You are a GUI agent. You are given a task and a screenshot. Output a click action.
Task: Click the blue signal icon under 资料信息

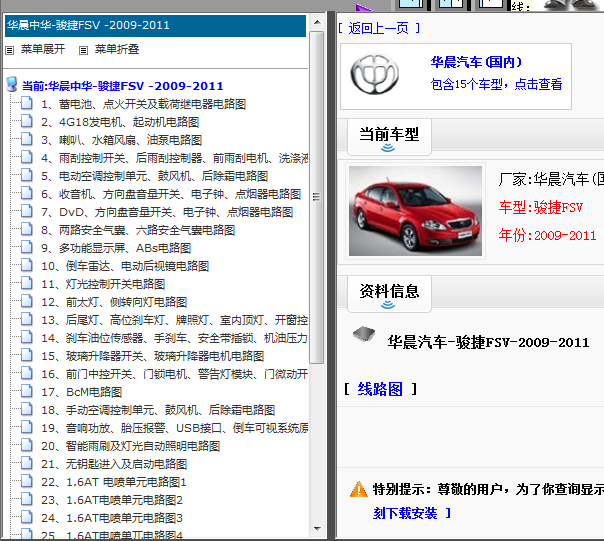point(388,305)
